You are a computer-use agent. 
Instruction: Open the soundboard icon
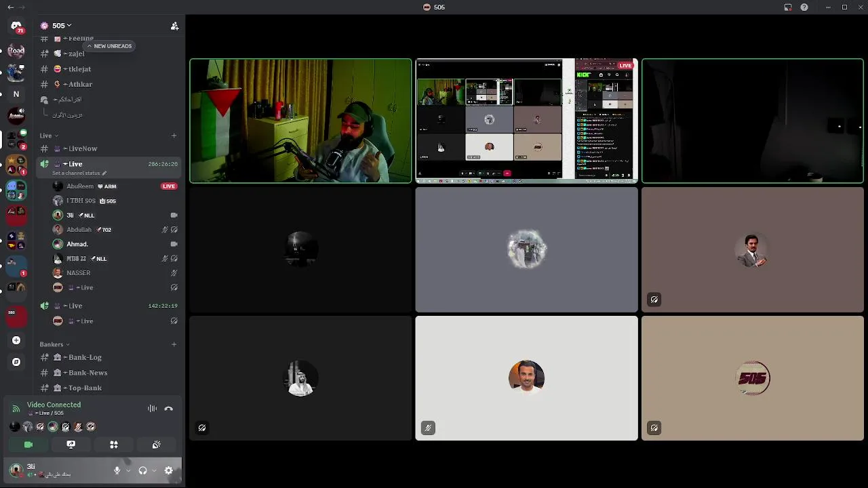point(157,445)
